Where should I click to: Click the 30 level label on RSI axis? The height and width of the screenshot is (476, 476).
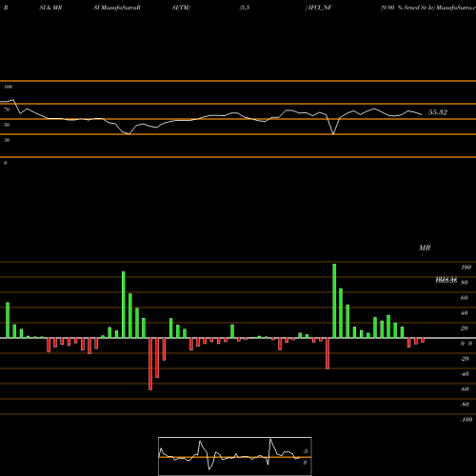click(x=7, y=140)
